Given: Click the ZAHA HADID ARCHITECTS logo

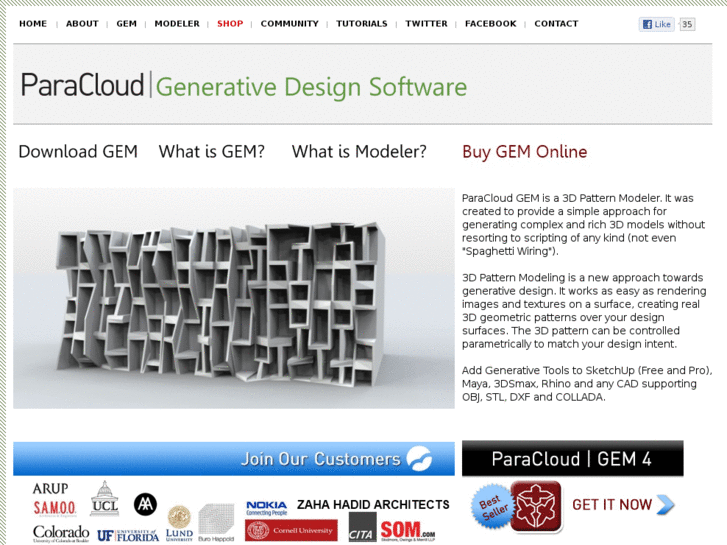Looking at the screenshot, I should (x=373, y=505).
